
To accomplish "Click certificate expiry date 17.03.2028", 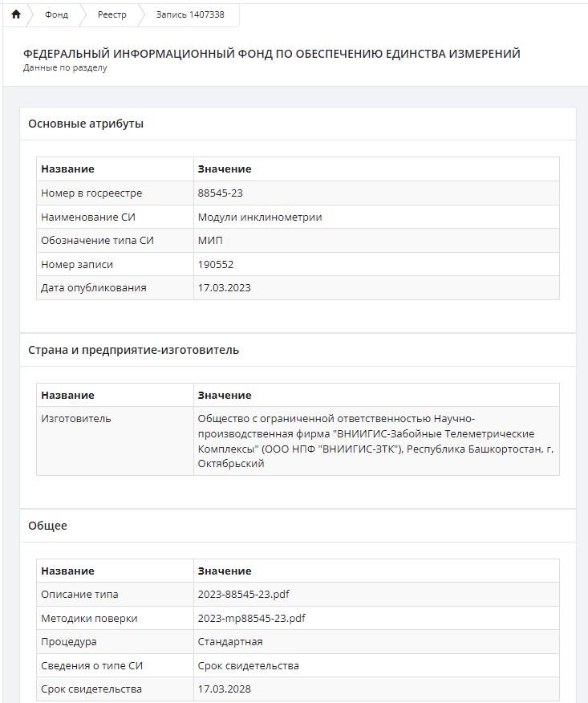I will 224,689.
